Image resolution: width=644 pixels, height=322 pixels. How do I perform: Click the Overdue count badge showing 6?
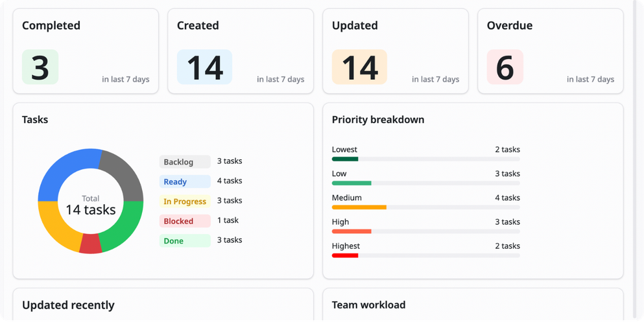pyautogui.click(x=505, y=67)
